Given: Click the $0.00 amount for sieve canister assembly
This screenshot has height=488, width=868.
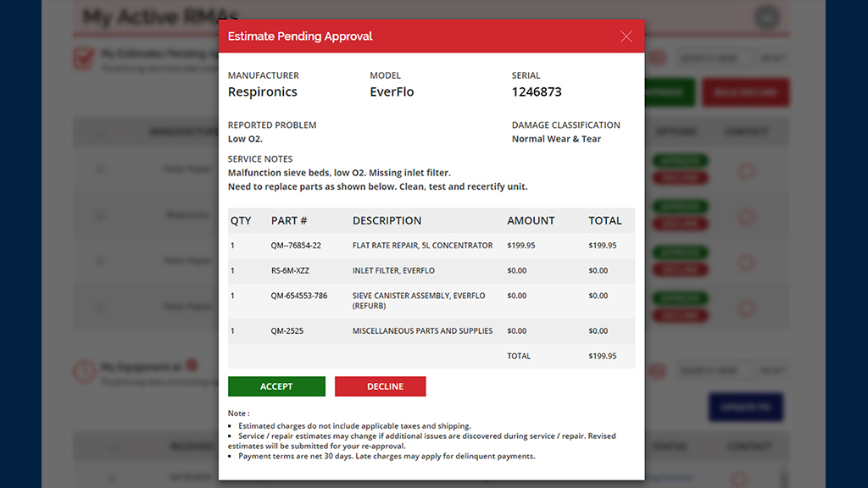Looking at the screenshot, I should [516, 296].
